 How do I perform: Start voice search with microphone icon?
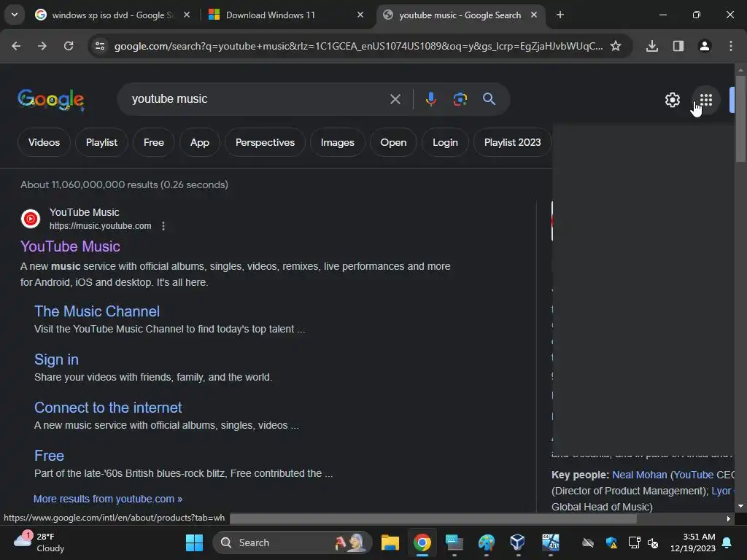click(x=430, y=99)
